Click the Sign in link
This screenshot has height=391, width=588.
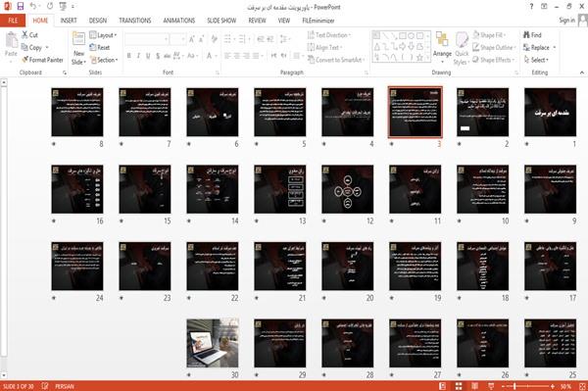[566, 21]
